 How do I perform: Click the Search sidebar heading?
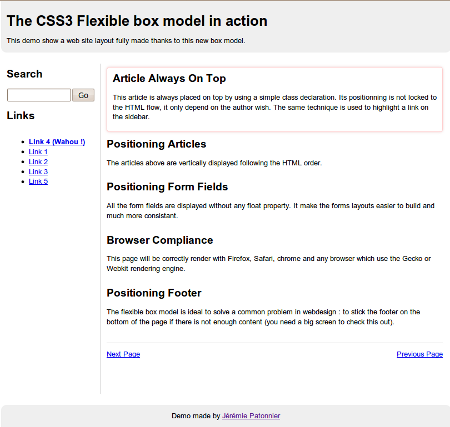(x=25, y=74)
